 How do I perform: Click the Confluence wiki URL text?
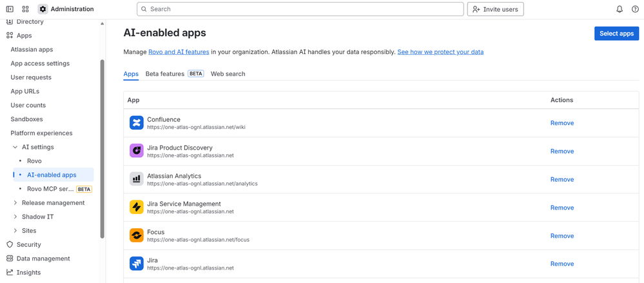point(197,128)
